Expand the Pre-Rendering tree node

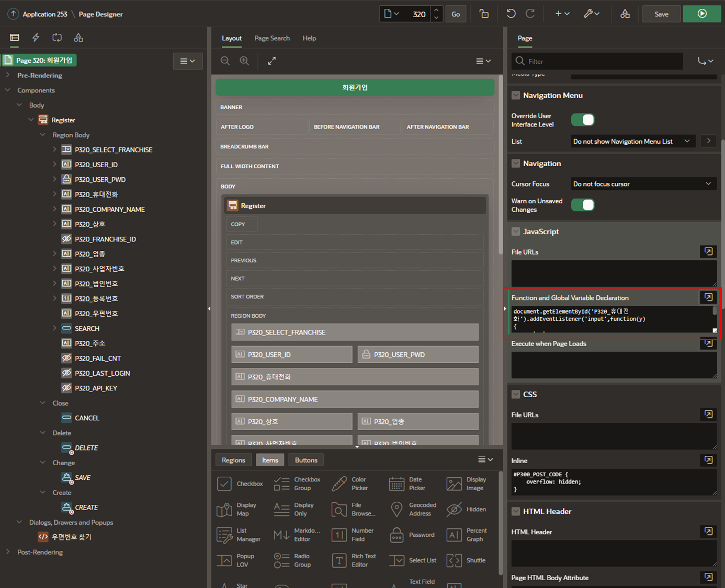(x=8, y=75)
